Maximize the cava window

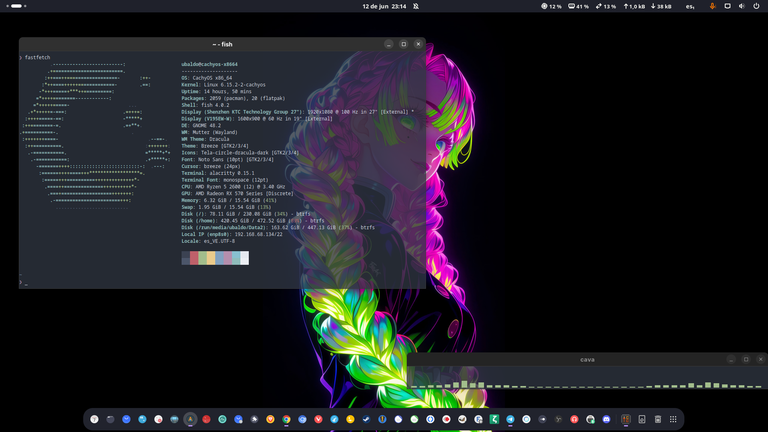746,360
